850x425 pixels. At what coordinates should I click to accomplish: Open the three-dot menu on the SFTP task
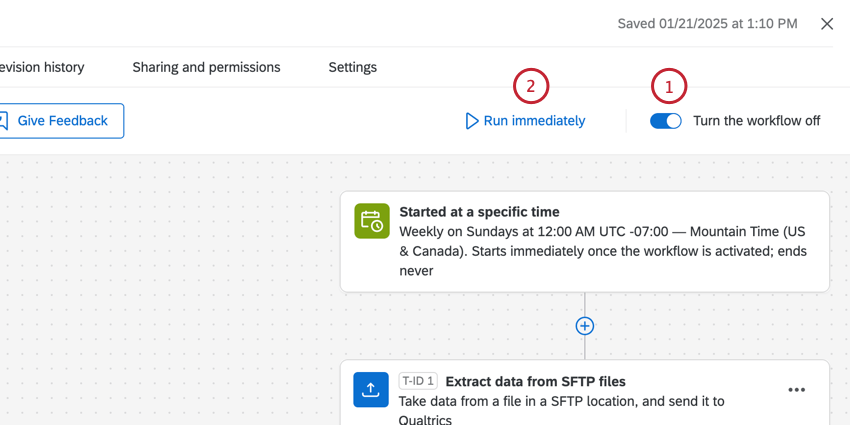(796, 390)
